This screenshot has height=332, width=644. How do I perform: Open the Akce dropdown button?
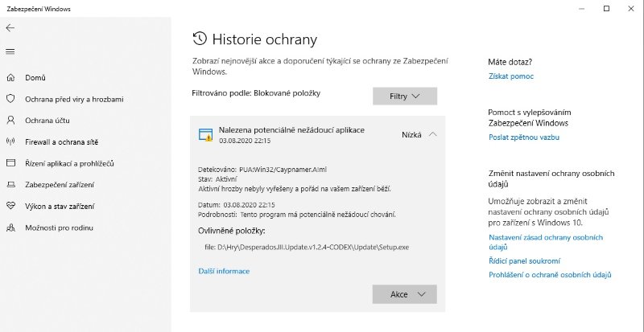click(x=405, y=294)
